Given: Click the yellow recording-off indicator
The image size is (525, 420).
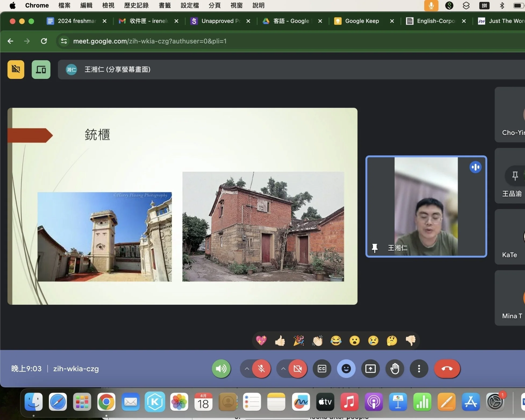Looking at the screenshot, I should [x=15, y=69].
